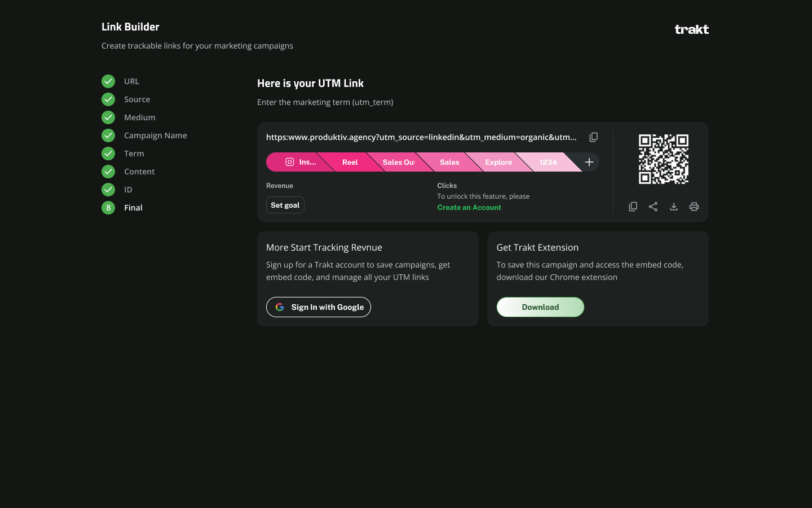The width and height of the screenshot is (812, 508).
Task: Print the QR code
Action: tap(694, 207)
